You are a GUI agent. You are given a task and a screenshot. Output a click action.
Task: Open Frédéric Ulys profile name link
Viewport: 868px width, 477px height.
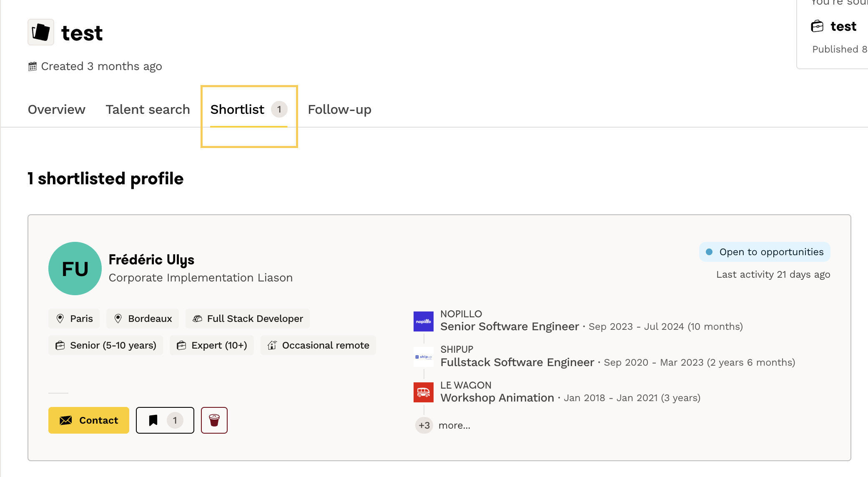pos(151,259)
